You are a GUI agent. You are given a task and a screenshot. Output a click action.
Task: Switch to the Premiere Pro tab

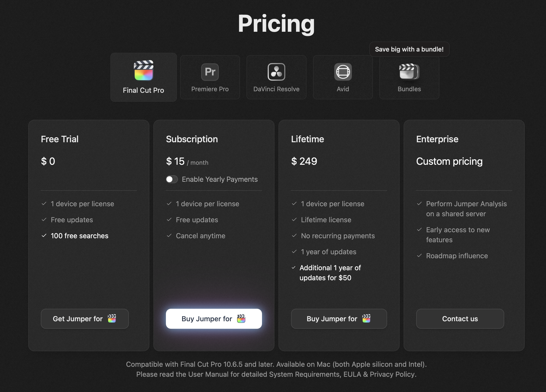210,77
